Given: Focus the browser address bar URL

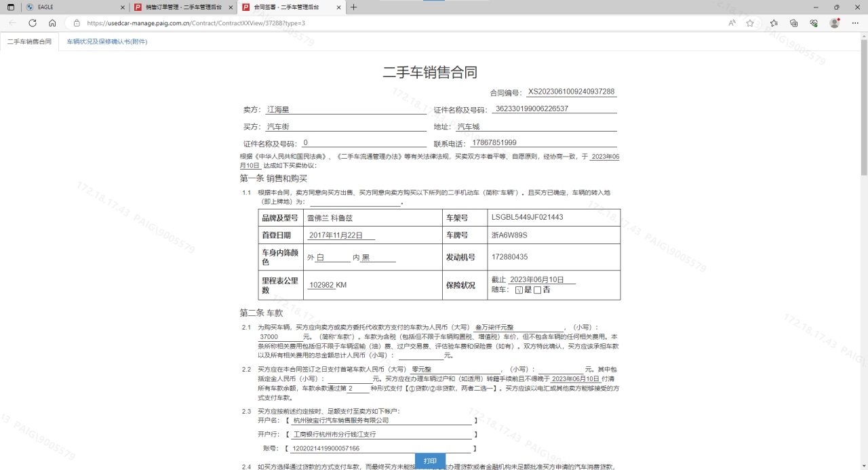Looking at the screenshot, I should pyautogui.click(x=197, y=22).
